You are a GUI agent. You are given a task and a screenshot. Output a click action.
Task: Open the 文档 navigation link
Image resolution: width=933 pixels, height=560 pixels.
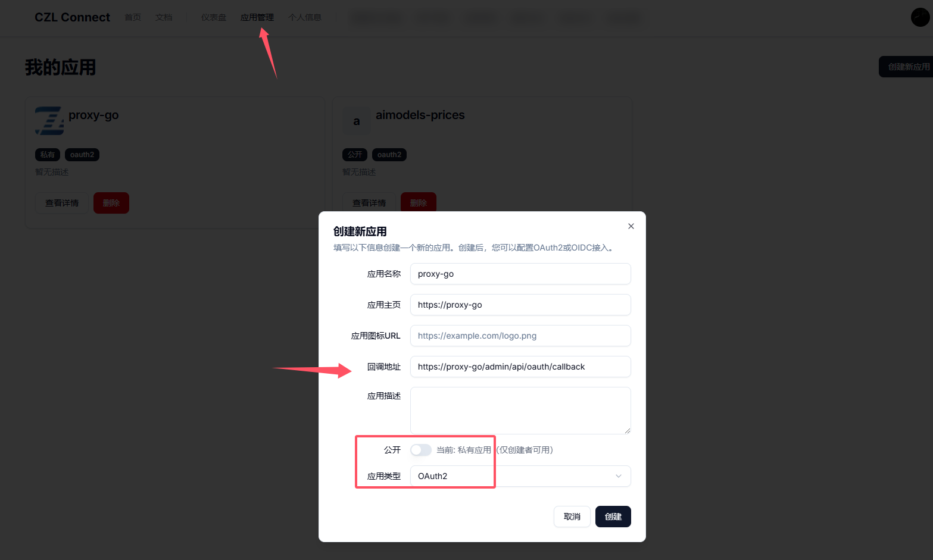[x=164, y=17]
